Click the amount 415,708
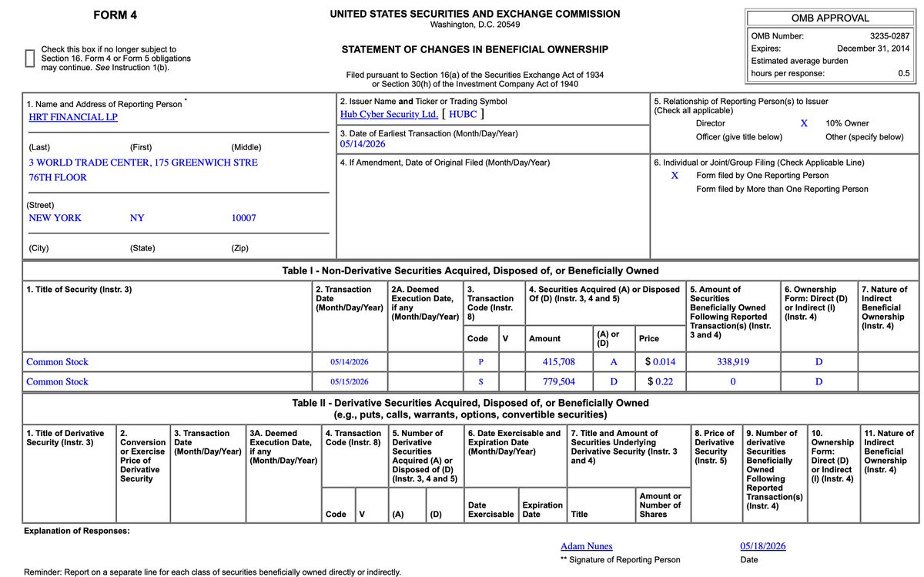924x577 pixels. pyautogui.click(x=560, y=361)
